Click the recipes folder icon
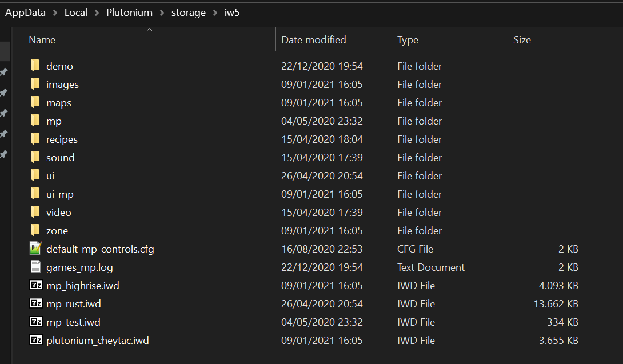 (35, 138)
